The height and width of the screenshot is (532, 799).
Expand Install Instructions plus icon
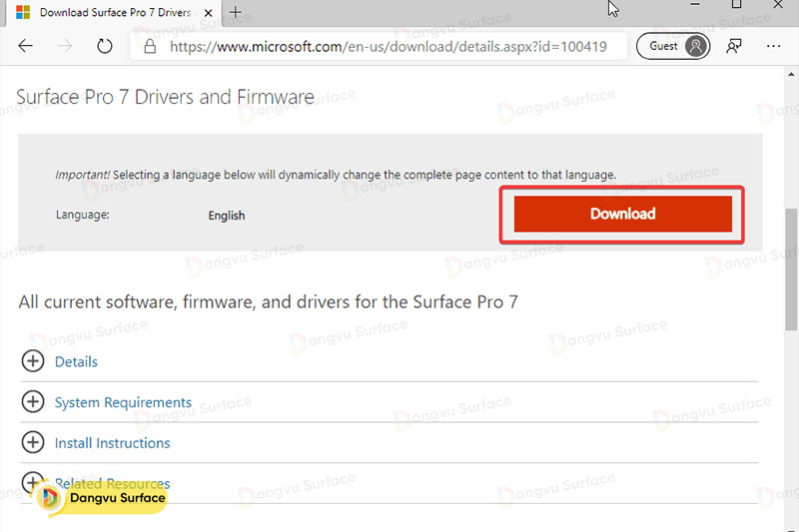click(x=33, y=442)
